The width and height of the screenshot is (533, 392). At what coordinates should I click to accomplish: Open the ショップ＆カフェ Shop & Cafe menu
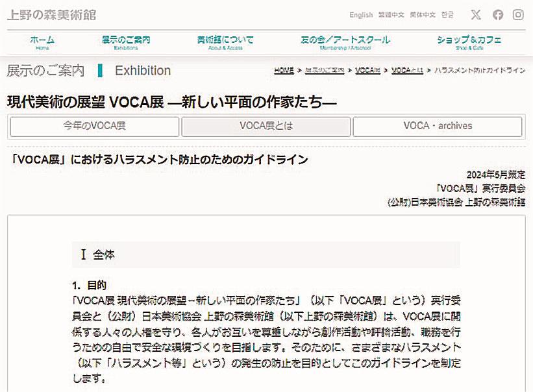click(x=469, y=42)
